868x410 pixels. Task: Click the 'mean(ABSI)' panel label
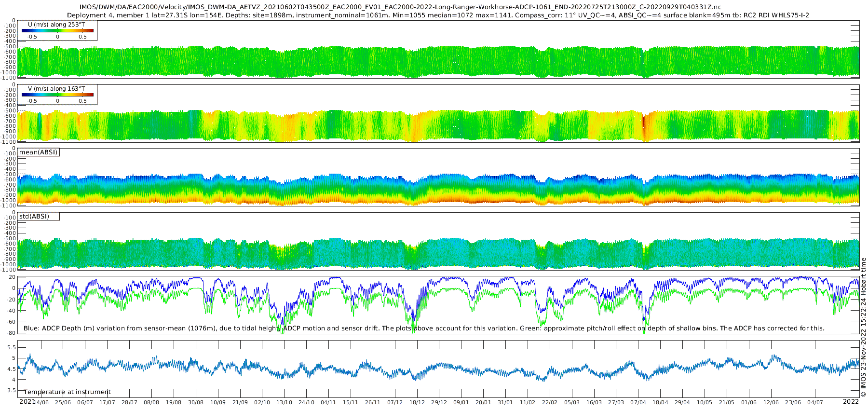(x=39, y=152)
